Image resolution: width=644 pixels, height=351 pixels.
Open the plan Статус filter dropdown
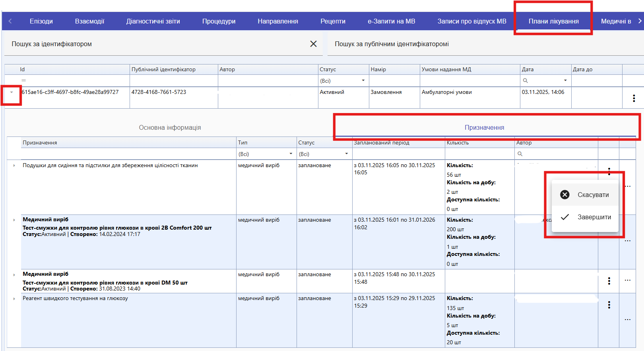click(x=363, y=80)
